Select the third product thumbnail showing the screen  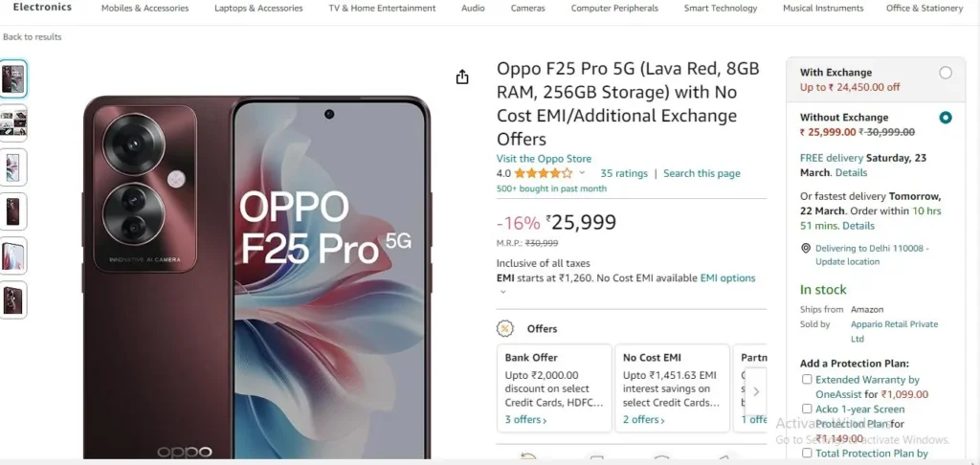tap(12, 167)
